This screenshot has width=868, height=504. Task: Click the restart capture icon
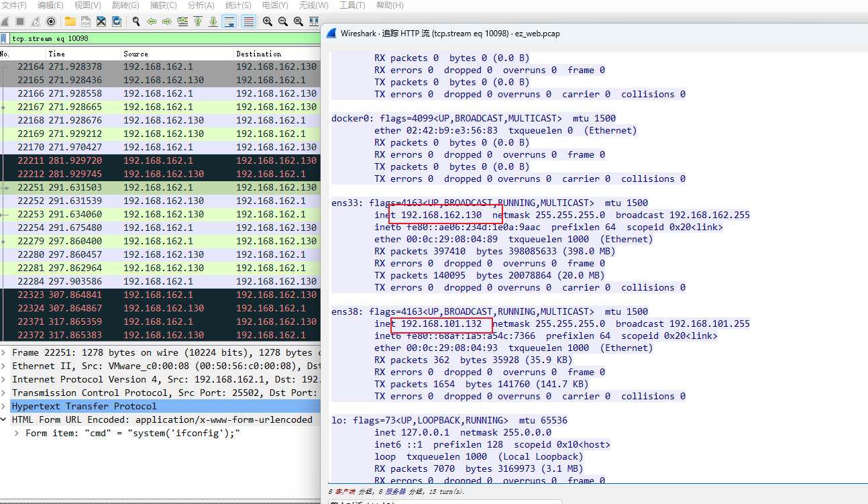point(36,21)
